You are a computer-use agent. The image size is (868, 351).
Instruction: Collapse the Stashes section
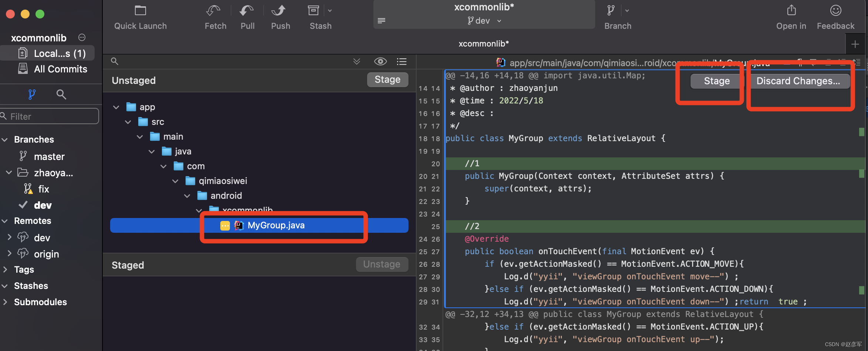(5, 286)
